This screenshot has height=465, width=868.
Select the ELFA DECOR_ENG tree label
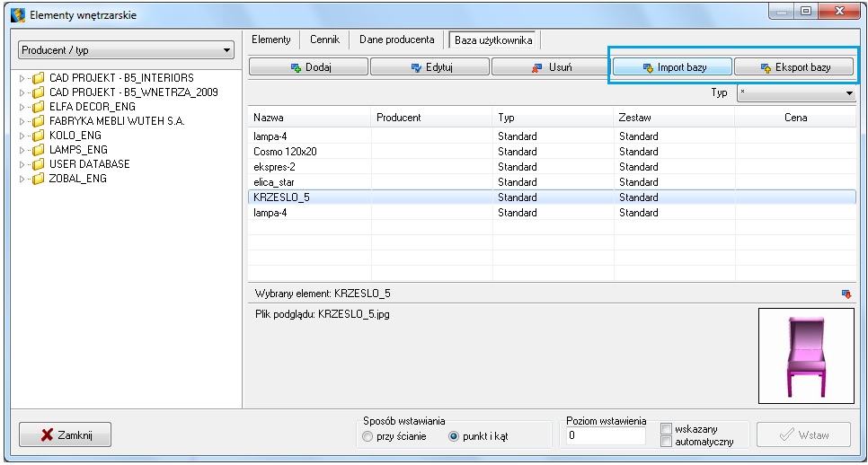point(92,107)
